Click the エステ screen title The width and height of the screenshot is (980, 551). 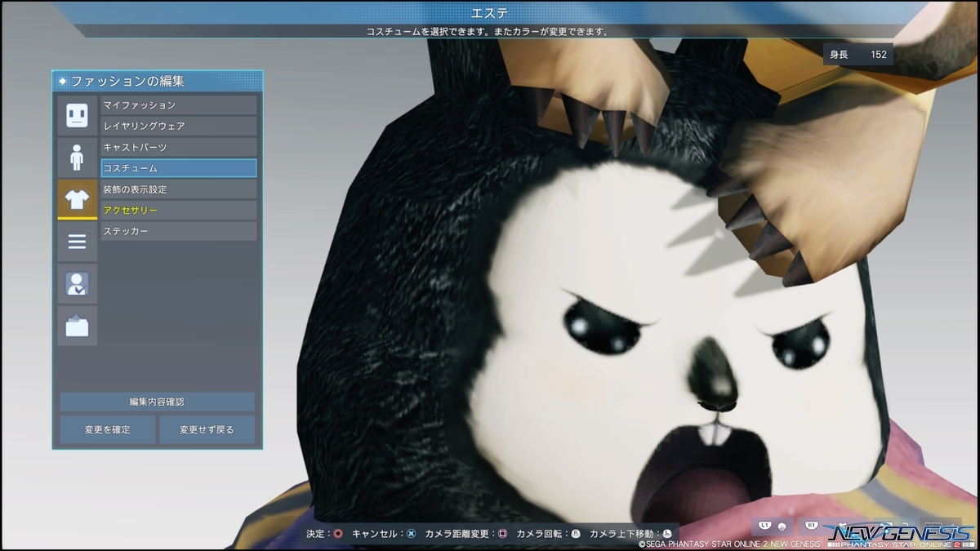click(490, 12)
